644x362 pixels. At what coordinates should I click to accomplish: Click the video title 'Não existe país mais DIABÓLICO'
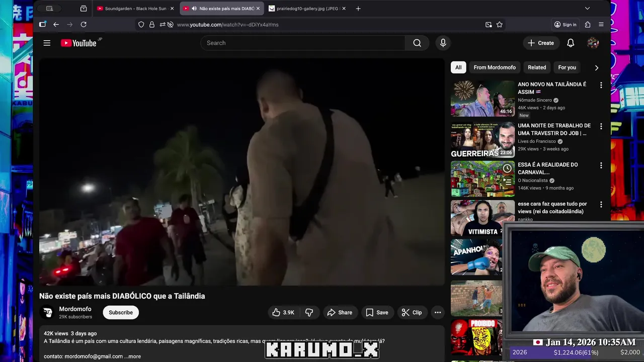coord(122,296)
